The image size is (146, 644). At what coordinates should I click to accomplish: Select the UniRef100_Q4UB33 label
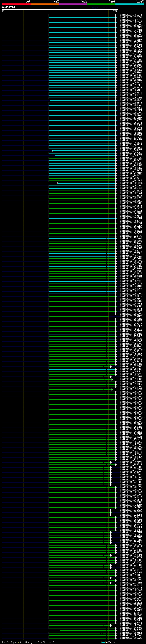[x=131, y=206]
